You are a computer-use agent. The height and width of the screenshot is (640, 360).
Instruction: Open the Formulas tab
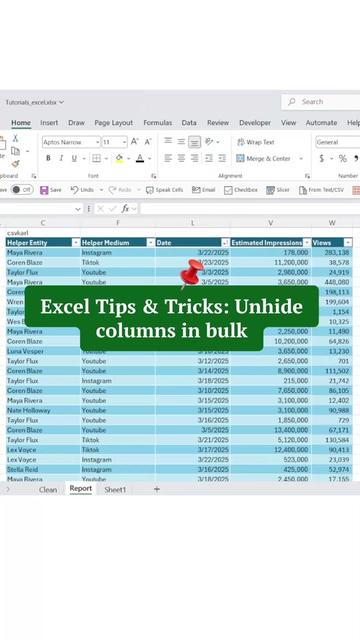click(x=158, y=123)
